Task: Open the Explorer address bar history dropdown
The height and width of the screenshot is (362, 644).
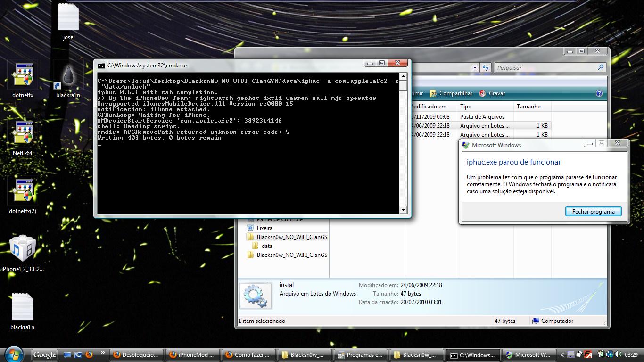Action: (x=475, y=68)
